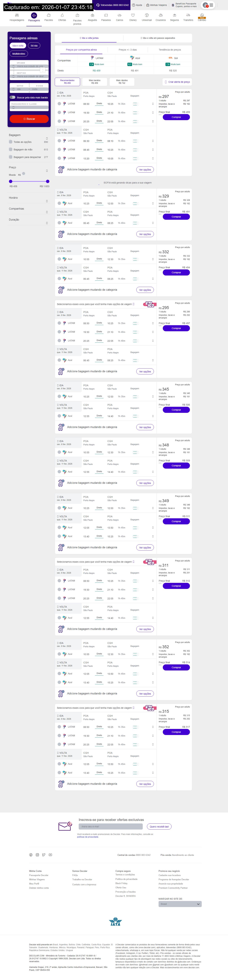This screenshot has width=228, height=980.
Task: Switch to 'Tendência de preços' tab
Action: (170, 50)
